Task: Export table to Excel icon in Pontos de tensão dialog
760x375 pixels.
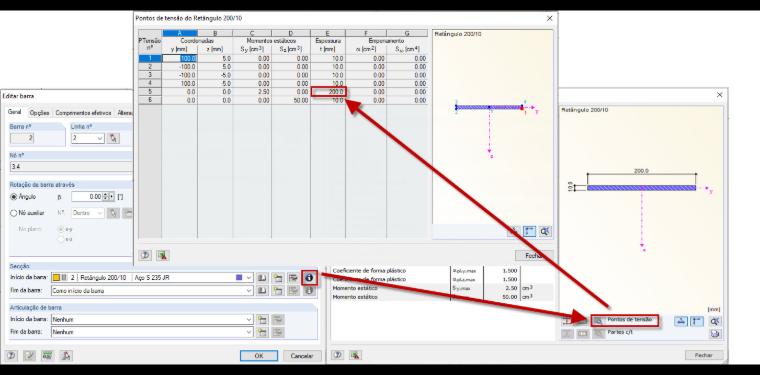Action: tap(162, 255)
